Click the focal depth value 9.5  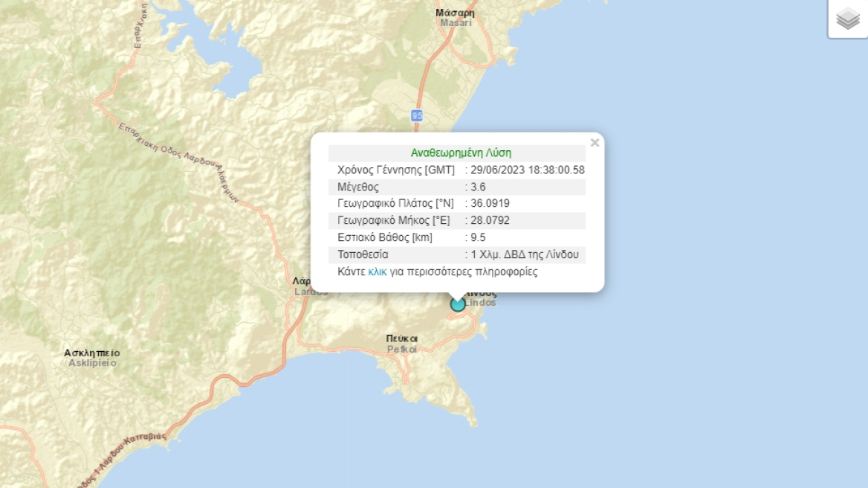[478, 238]
